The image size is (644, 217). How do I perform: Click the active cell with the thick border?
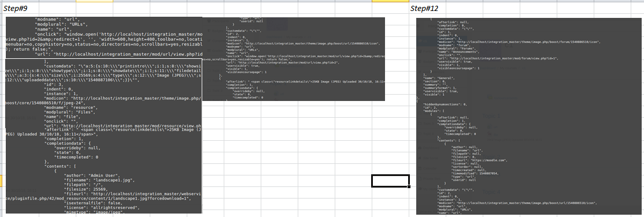point(390,181)
